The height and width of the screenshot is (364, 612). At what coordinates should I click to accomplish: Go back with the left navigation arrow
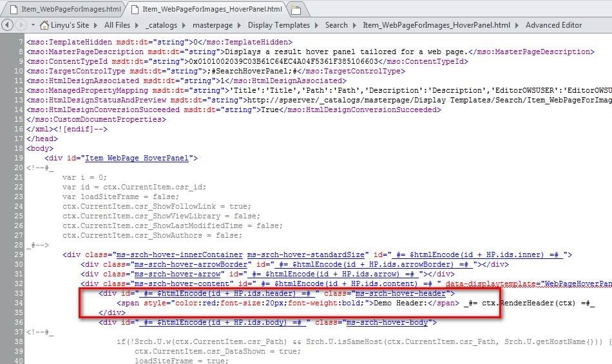pos(8,25)
